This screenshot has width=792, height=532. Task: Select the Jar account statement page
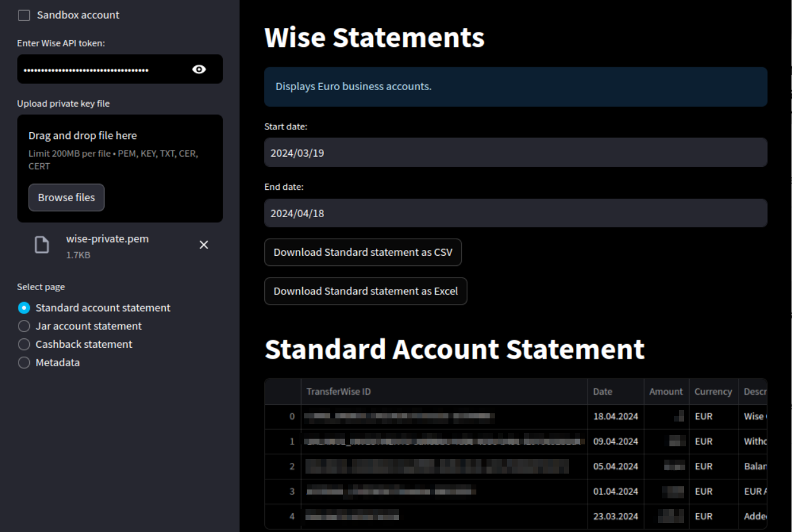[x=80, y=326]
